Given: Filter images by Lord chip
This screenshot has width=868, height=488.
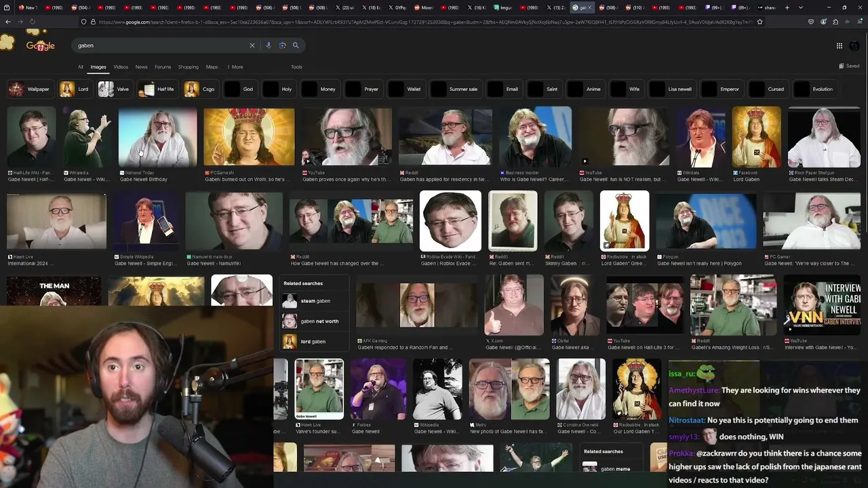Looking at the screenshot, I should coord(75,89).
